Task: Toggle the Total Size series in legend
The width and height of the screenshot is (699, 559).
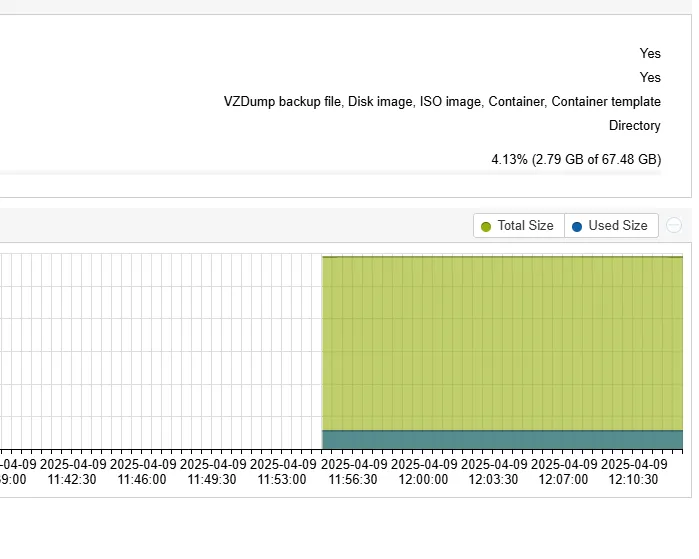Action: pos(519,226)
